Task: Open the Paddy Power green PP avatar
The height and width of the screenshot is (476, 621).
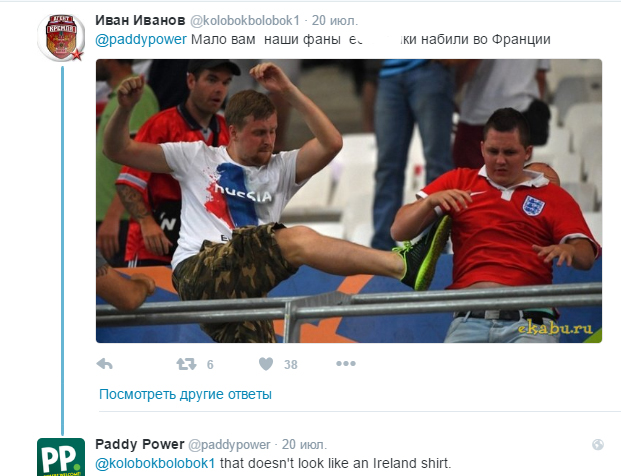Action: [61, 457]
